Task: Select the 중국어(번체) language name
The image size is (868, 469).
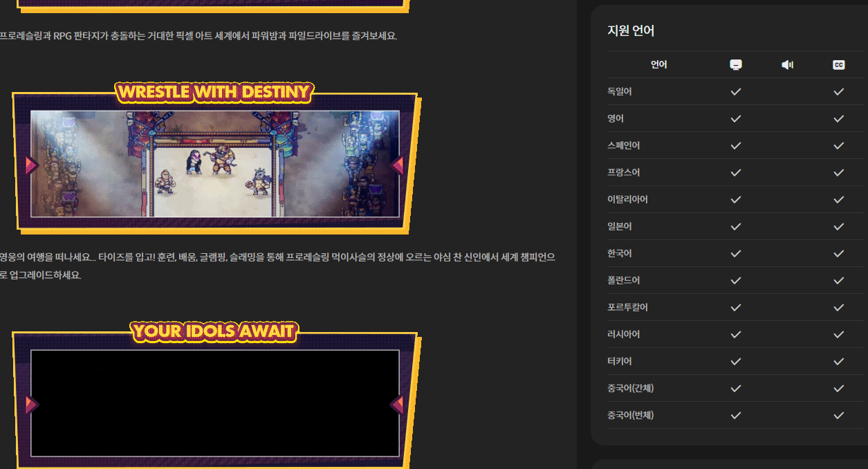Action: 631,415
